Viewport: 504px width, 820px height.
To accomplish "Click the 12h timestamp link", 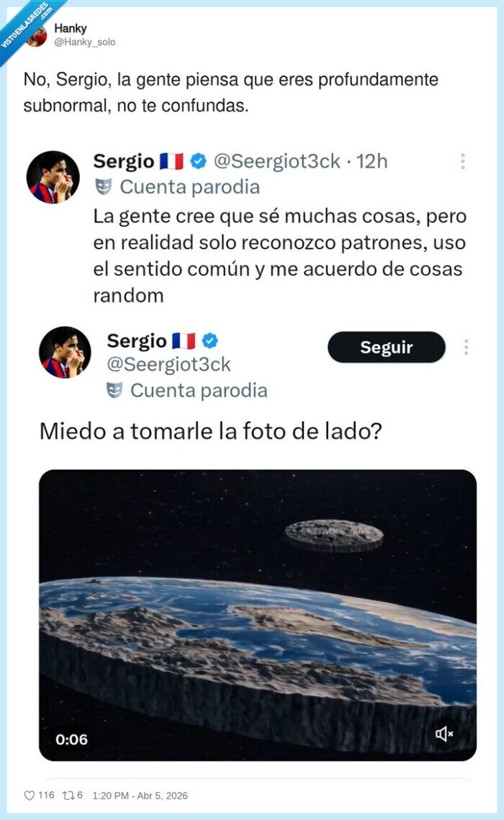I will 372,161.
